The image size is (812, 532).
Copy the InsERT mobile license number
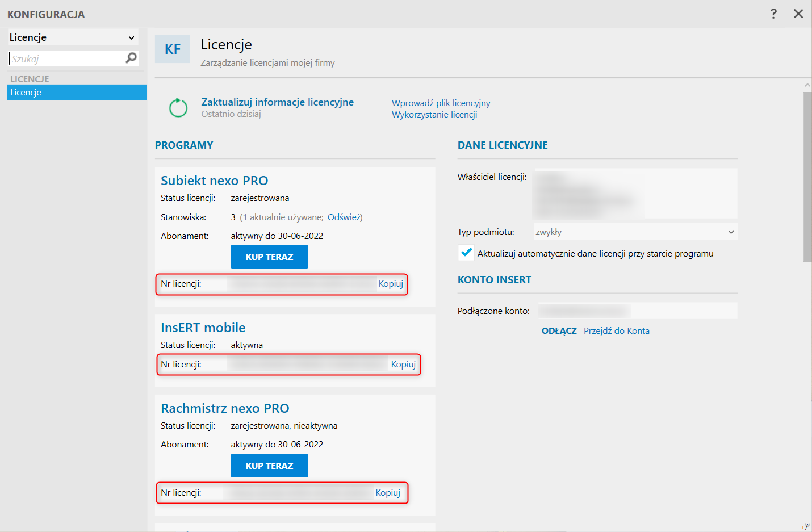(403, 365)
